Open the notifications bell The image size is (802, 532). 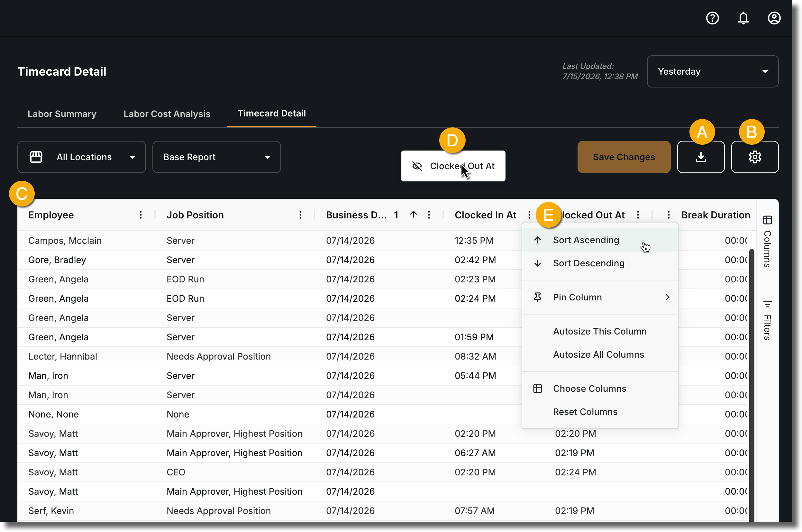[x=743, y=18]
